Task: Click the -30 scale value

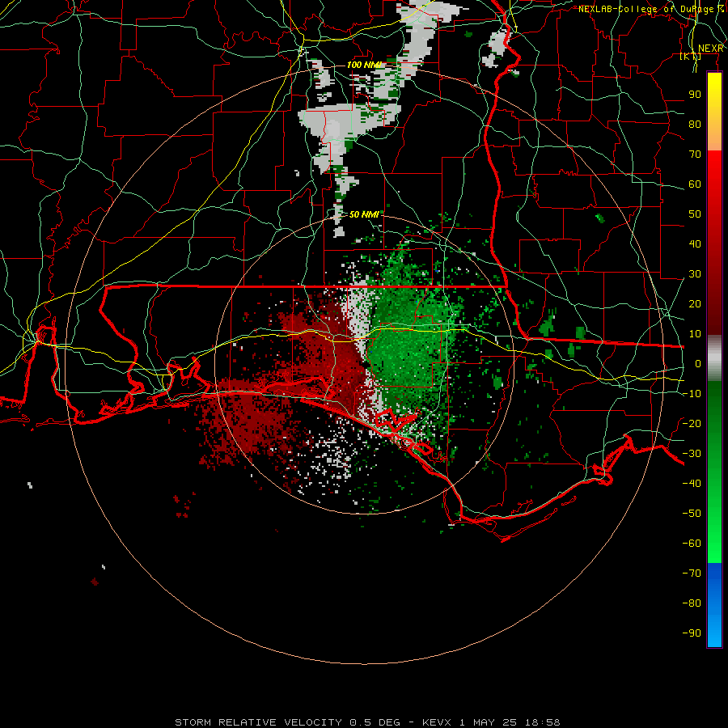Action: pos(692,454)
